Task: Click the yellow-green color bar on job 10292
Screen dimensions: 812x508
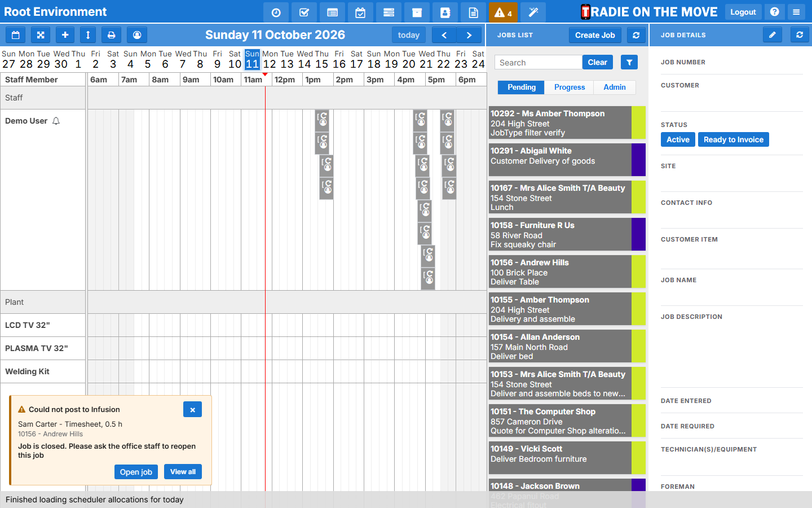Action: coord(638,122)
